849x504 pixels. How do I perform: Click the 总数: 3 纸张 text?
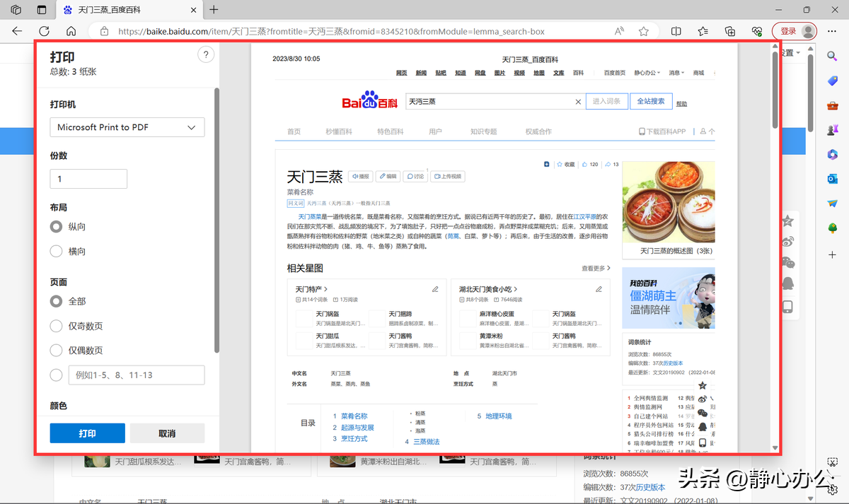tap(74, 71)
